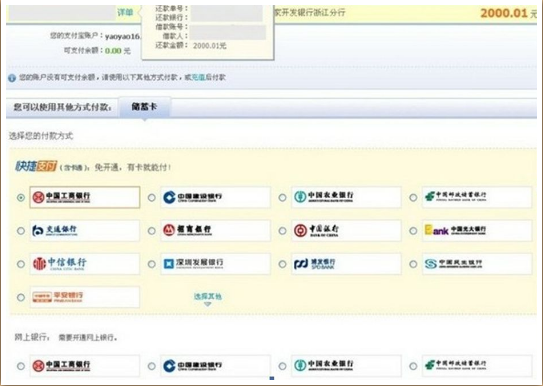The width and height of the screenshot is (543, 386).
Task: Click the 中国农业银行 logo in 快捷支付
Action: tap(346, 197)
